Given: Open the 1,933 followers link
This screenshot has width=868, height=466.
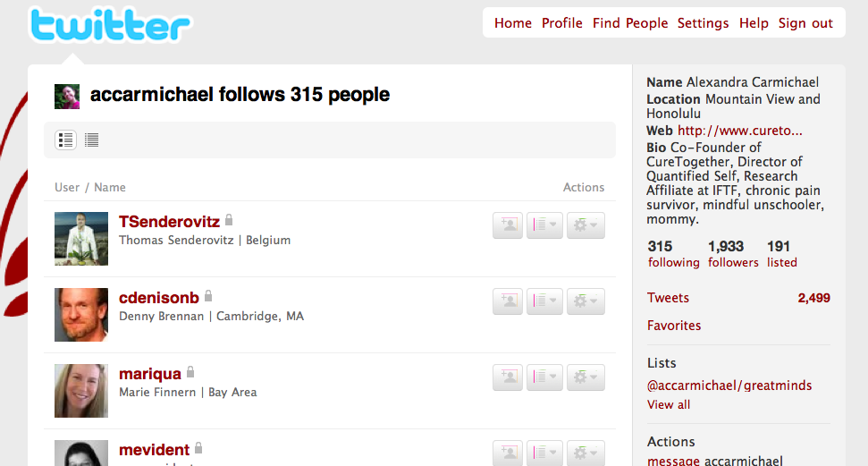Looking at the screenshot, I should click(x=733, y=254).
